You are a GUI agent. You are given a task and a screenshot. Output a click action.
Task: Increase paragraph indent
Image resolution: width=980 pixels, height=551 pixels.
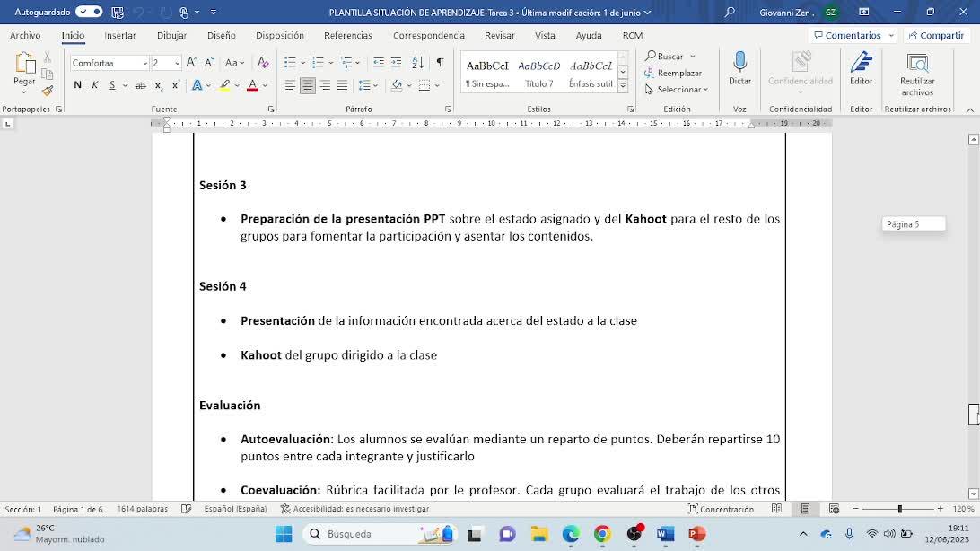click(397, 63)
